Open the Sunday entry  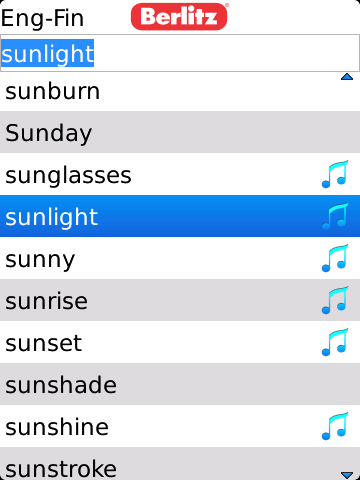tap(180, 132)
